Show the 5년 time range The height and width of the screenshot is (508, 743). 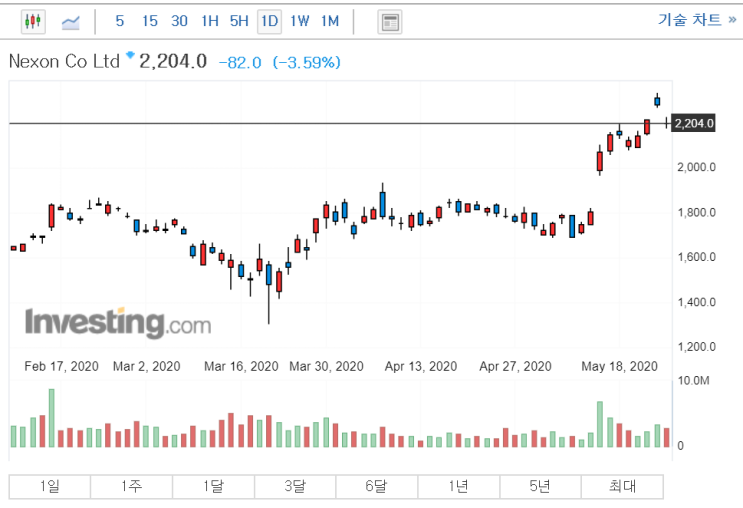click(540, 486)
